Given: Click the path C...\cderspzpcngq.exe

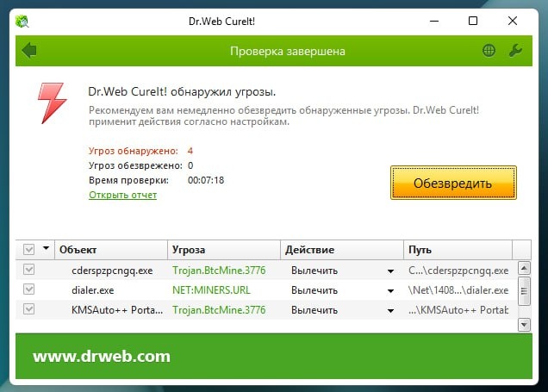Looking at the screenshot, I should pos(458,271).
